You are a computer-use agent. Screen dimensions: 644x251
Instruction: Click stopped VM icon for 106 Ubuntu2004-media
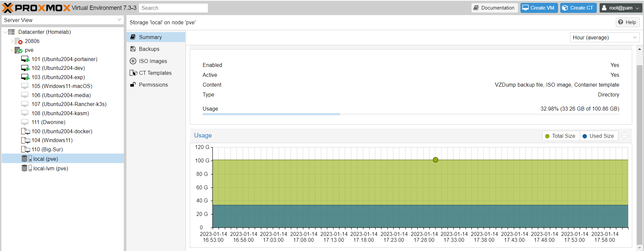pos(25,95)
